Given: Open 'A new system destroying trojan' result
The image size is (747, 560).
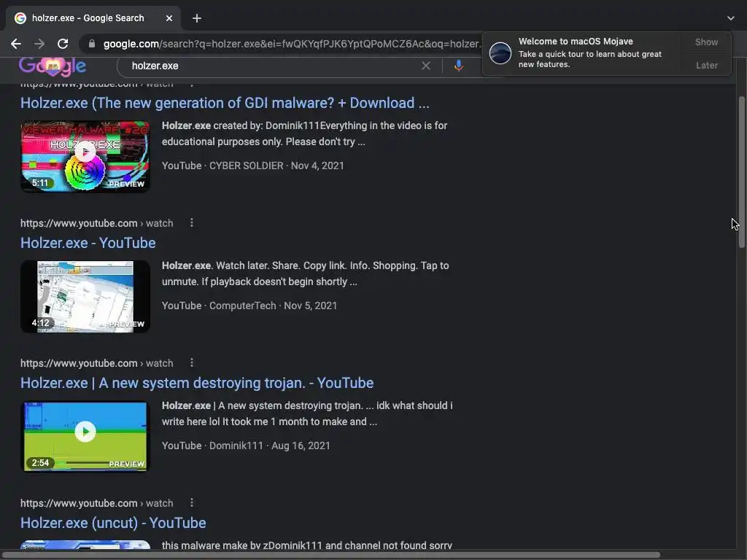Looking at the screenshot, I should tap(197, 383).
